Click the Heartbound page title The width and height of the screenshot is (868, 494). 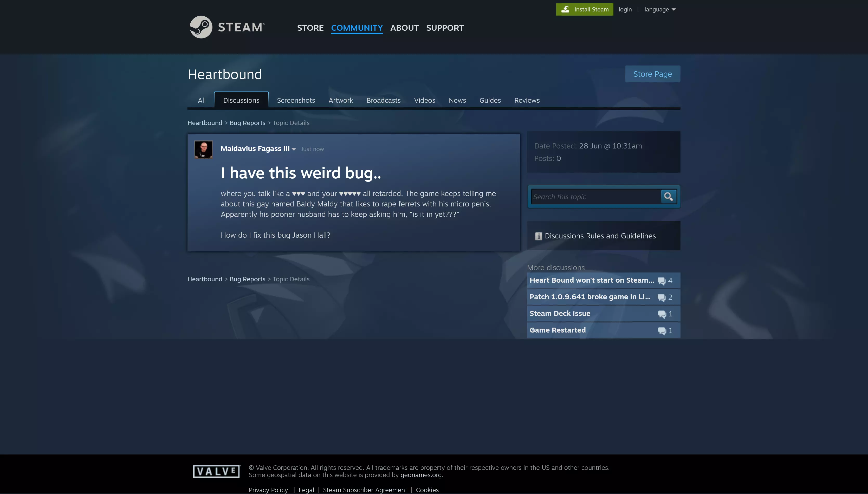click(225, 74)
